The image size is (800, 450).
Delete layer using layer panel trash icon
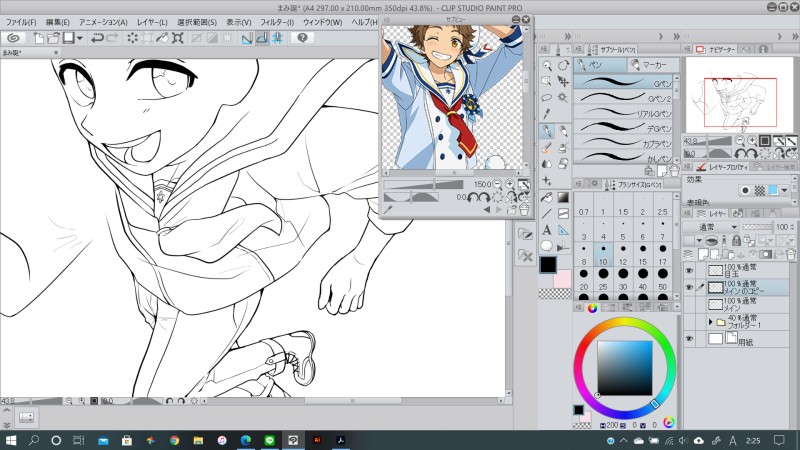click(790, 254)
